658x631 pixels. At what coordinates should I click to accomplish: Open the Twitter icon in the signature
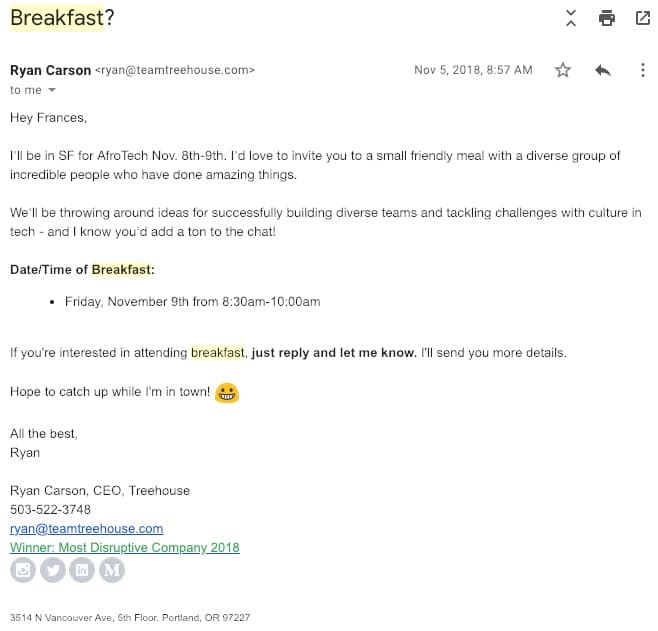point(53,570)
